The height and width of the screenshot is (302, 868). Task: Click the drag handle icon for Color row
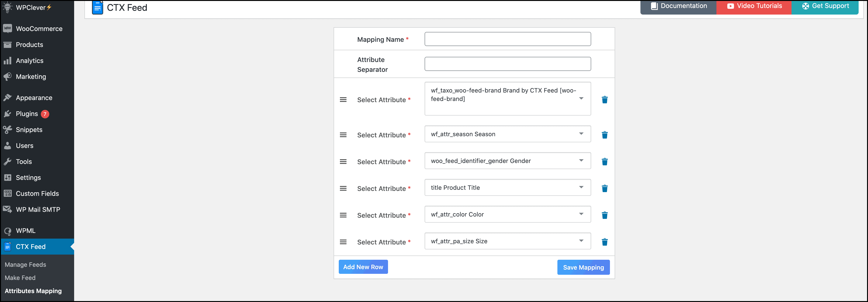[344, 214]
